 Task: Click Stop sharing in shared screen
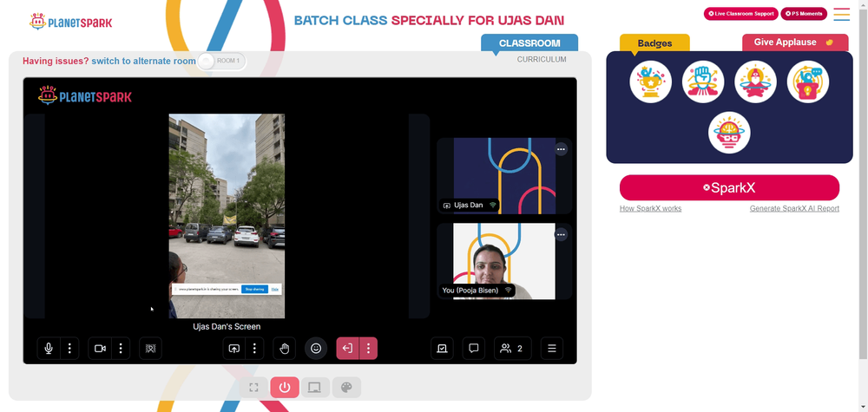pyautogui.click(x=254, y=289)
